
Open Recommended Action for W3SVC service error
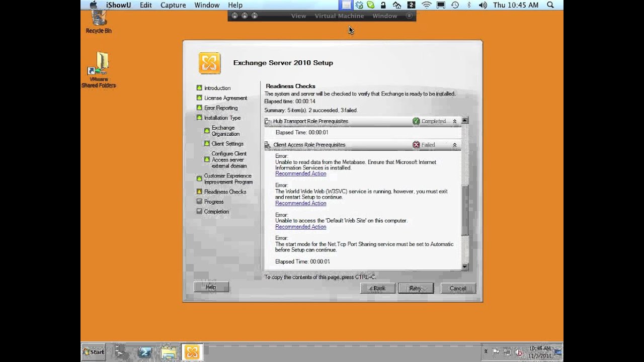click(x=300, y=203)
